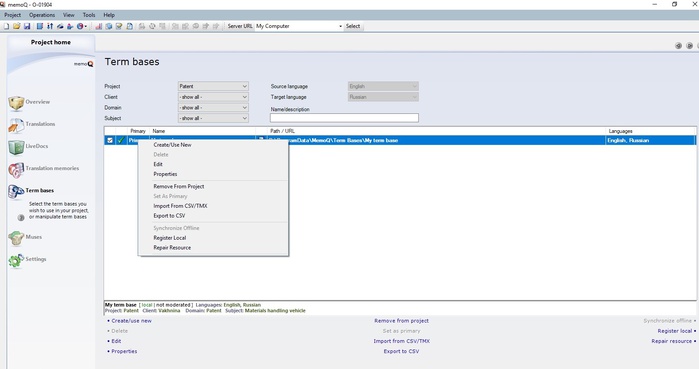Click the new project page icon in toolbar
Viewport: 699px width, 369px height.
6,26
